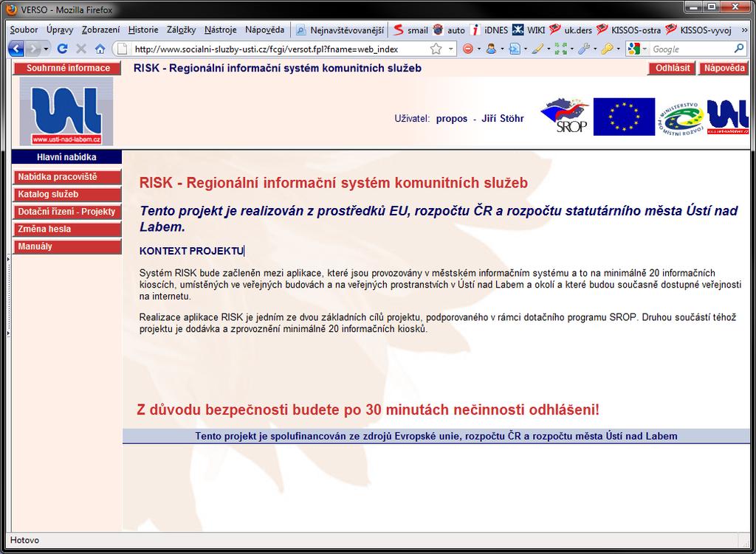756x554 pixels.
Task: Open the Nápověda menu in menu bar
Action: point(265,30)
